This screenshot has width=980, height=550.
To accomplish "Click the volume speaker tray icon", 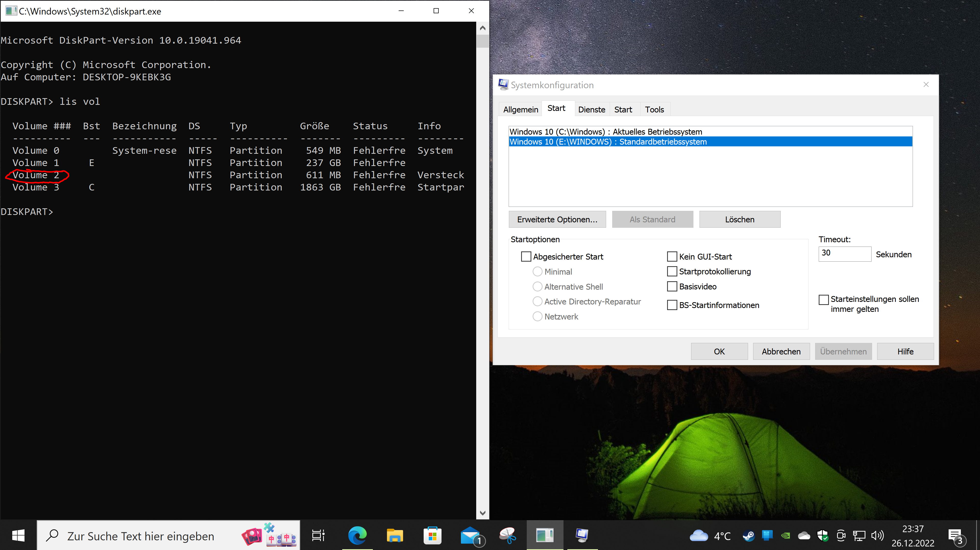I will [x=877, y=536].
